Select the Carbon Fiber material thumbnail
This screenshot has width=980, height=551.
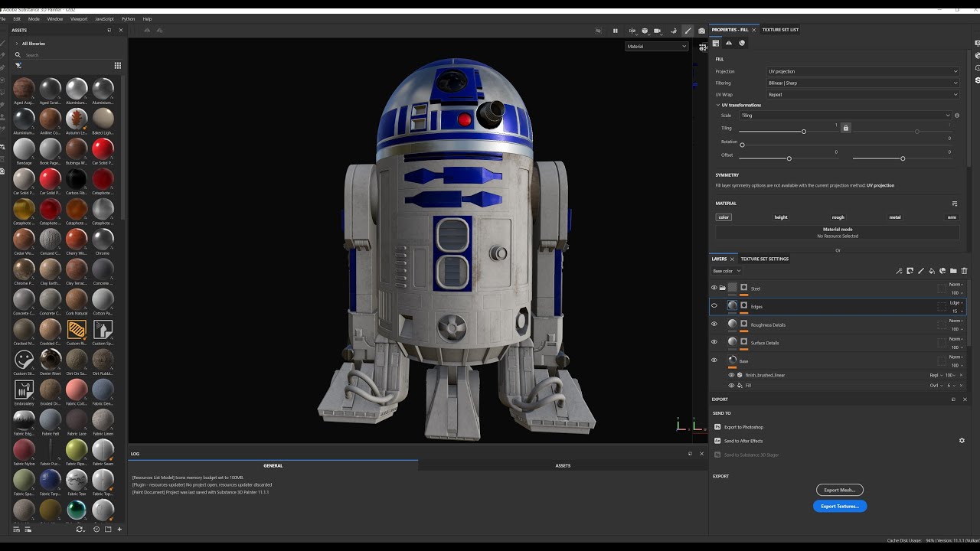76,179
